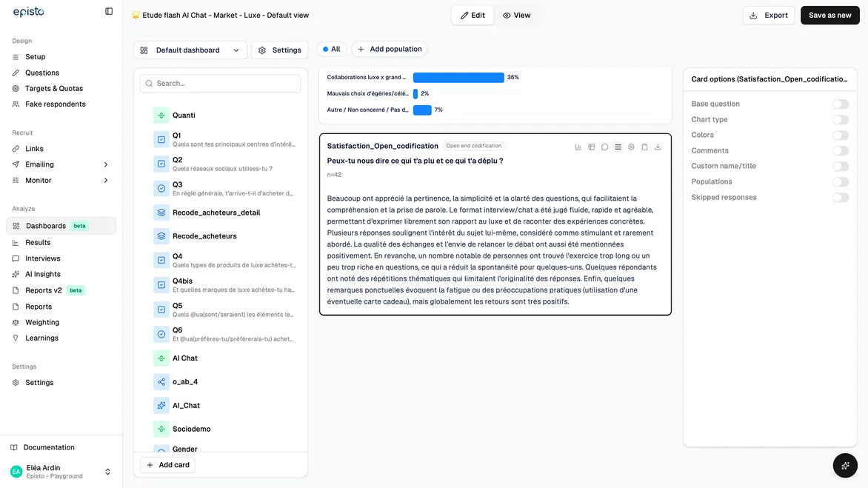Click the Sociodemo section icon
Screen dimensions: 868x488
pyautogui.click(x=161, y=429)
